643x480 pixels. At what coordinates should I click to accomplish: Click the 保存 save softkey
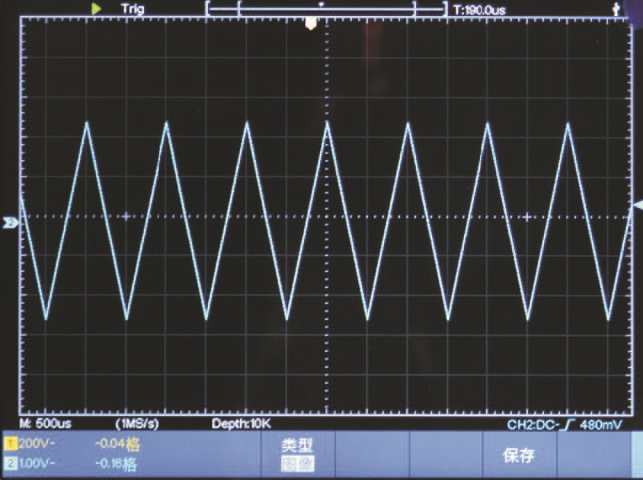pos(519,455)
